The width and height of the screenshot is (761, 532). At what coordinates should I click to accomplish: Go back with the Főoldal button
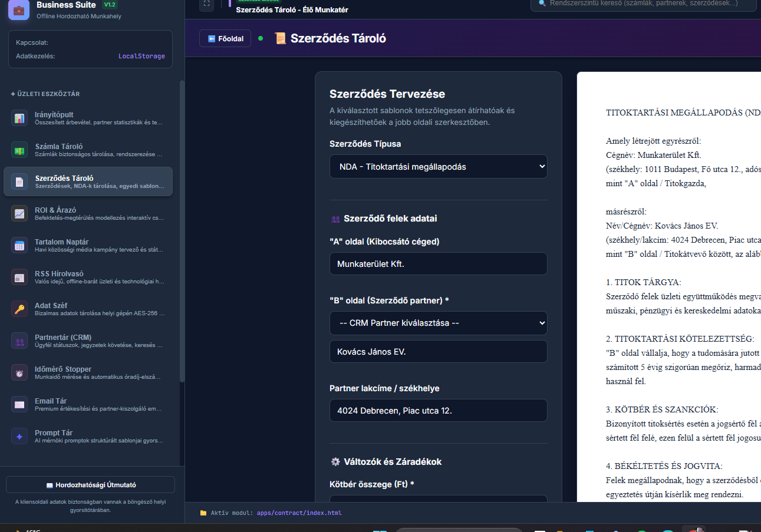[x=225, y=38]
